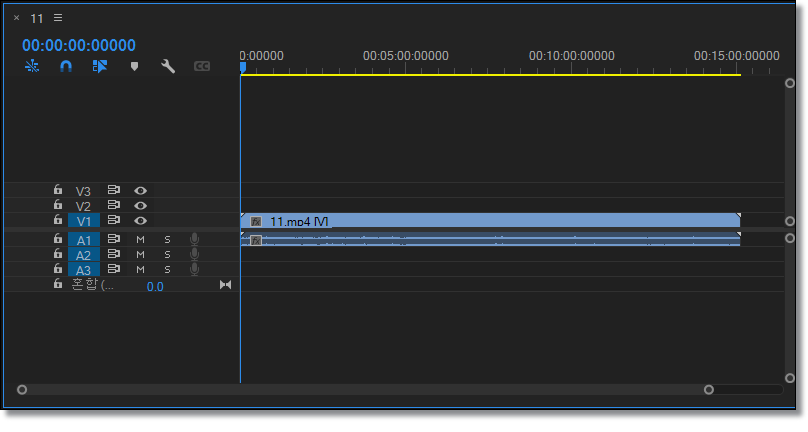Add a marker with the marker icon
This screenshot has width=808, height=432.
point(134,67)
